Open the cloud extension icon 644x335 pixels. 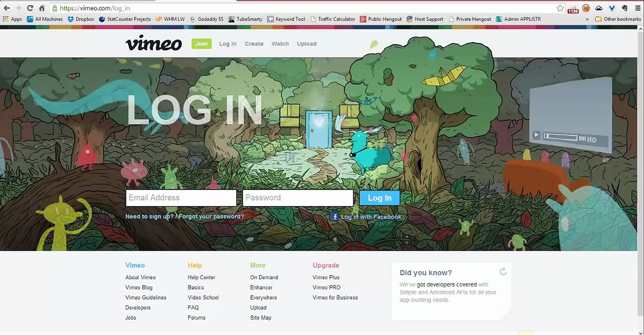click(599, 8)
